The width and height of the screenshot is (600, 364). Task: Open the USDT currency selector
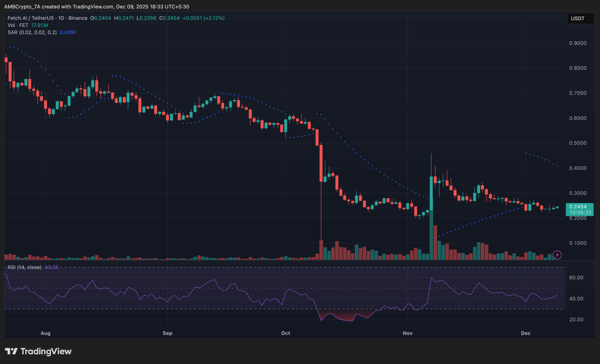pyautogui.click(x=580, y=18)
